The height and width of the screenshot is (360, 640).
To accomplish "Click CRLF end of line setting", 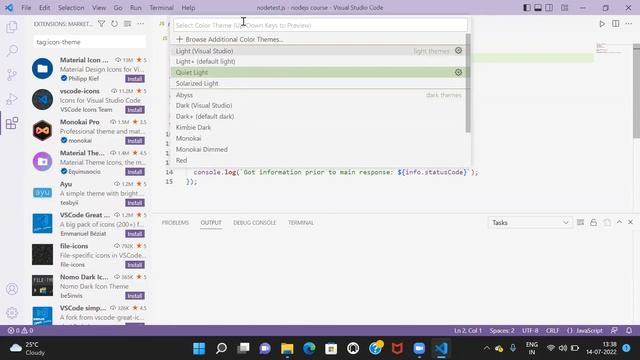I will point(552,331).
